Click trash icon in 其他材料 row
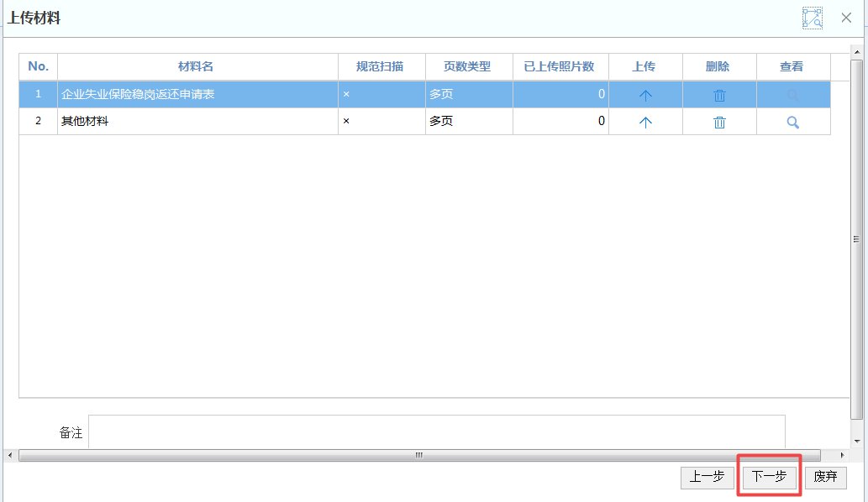 click(x=719, y=122)
